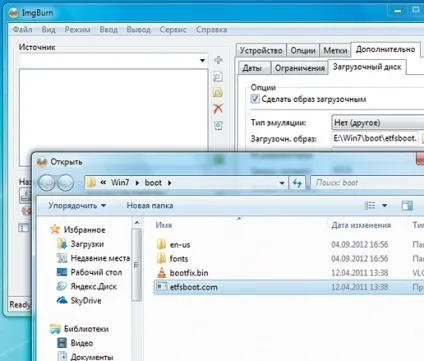Click the Новая папка button
Image resolution: width=424 pixels, height=361 pixels.
[150, 206]
